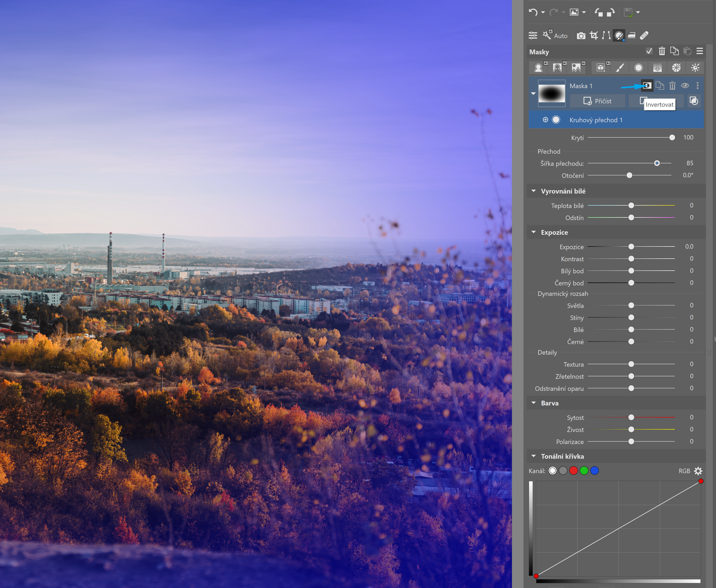
Task: Rotate image right icon
Action: coord(611,13)
